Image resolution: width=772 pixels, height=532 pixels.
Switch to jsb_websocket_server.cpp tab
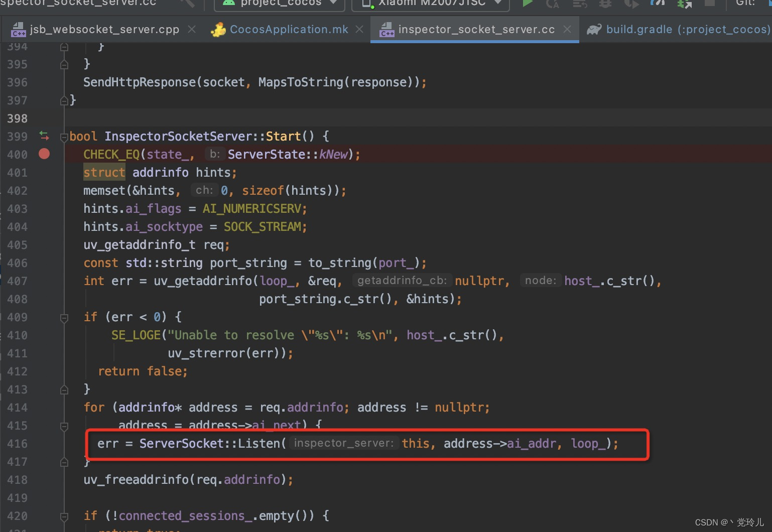point(103,30)
